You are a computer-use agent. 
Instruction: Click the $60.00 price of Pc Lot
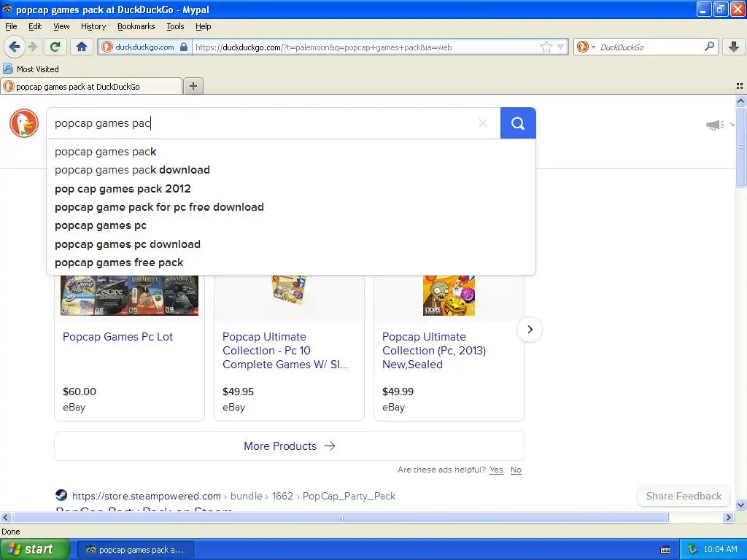[x=80, y=392]
